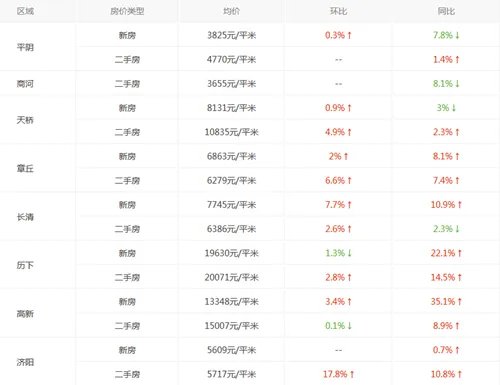Click the 35.1% year-on-year value
The image size is (500, 385).
coord(446,302)
